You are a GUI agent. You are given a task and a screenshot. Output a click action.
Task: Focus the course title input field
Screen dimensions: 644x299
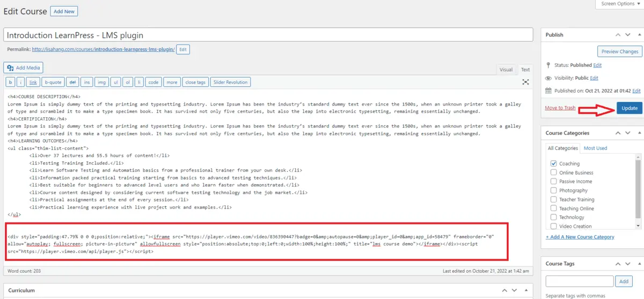tap(268, 35)
